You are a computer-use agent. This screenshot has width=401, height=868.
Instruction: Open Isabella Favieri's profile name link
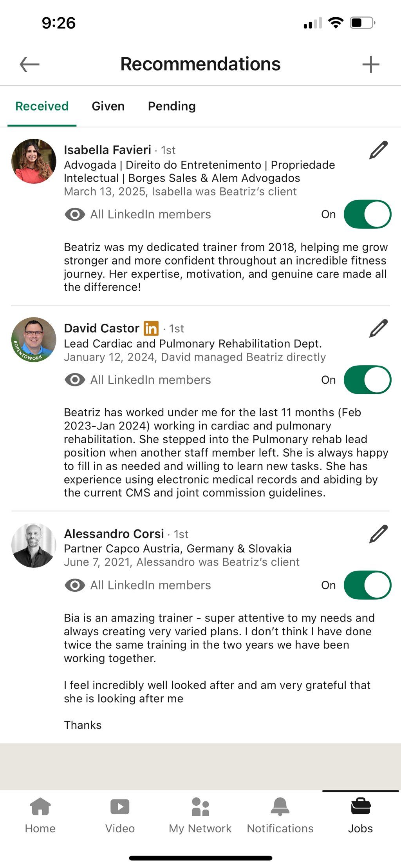(107, 150)
